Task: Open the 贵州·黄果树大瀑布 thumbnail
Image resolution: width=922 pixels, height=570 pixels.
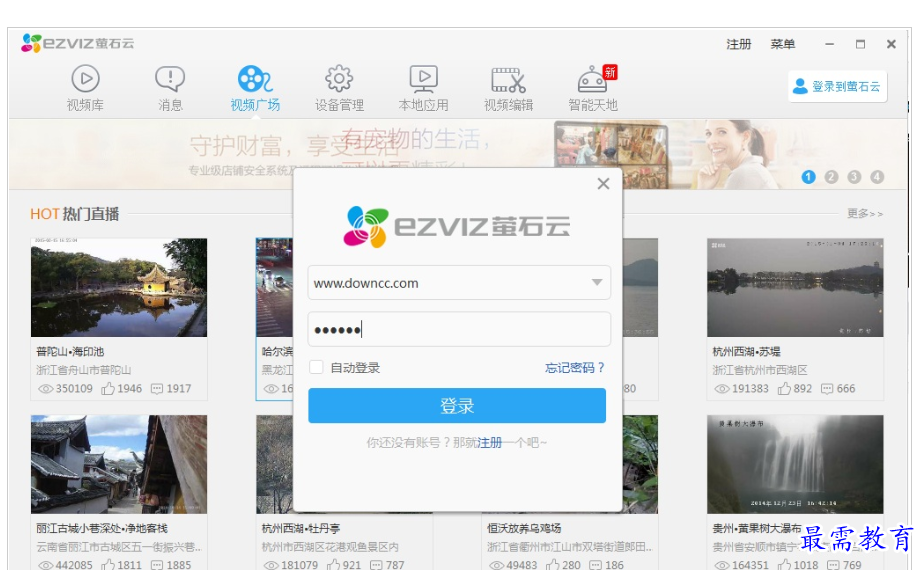Action: (795, 464)
